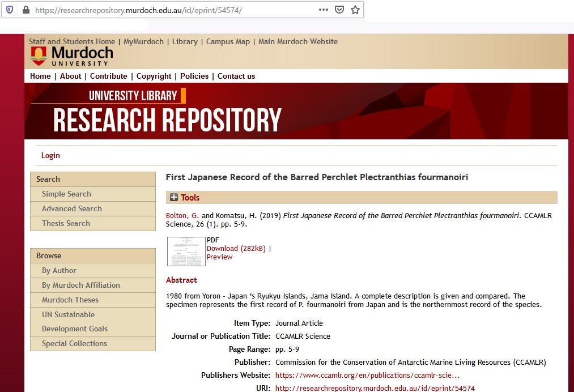Bookmark this page with the star icon
The width and height of the screenshot is (574, 392).
[x=355, y=10]
